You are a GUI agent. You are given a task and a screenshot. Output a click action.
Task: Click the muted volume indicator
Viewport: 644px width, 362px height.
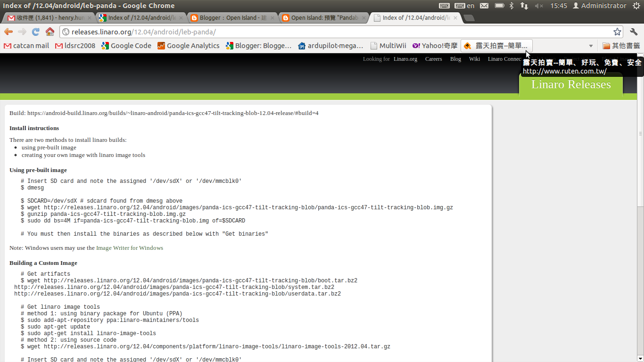539,6
